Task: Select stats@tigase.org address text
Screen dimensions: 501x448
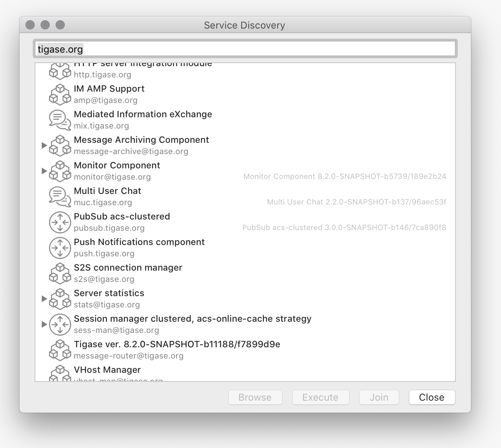Action: click(x=107, y=305)
